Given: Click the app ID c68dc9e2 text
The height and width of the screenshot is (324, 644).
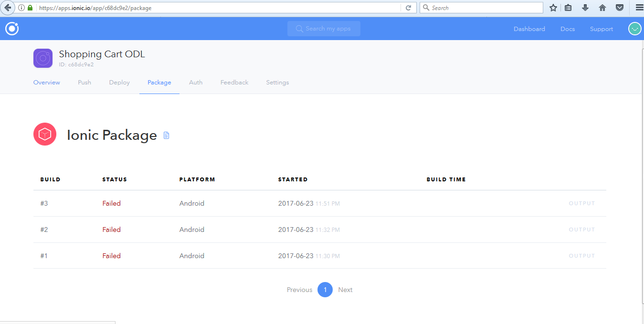Looking at the screenshot, I should (x=76, y=64).
